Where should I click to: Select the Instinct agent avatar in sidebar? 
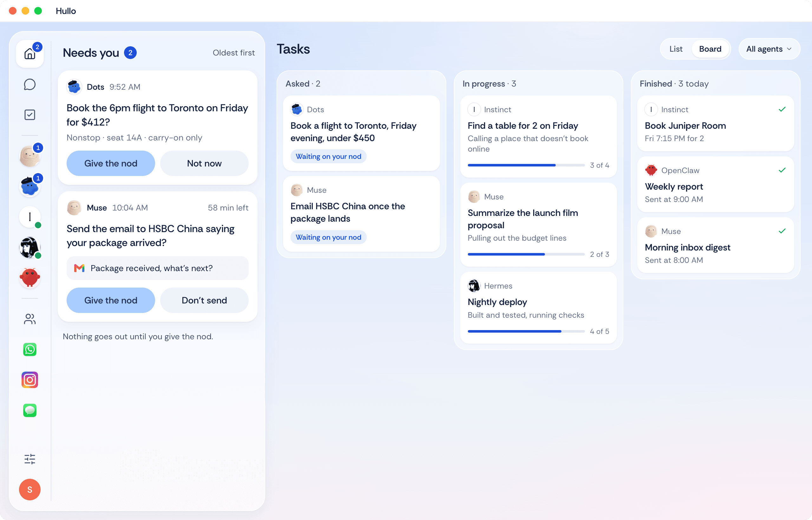[30, 217]
